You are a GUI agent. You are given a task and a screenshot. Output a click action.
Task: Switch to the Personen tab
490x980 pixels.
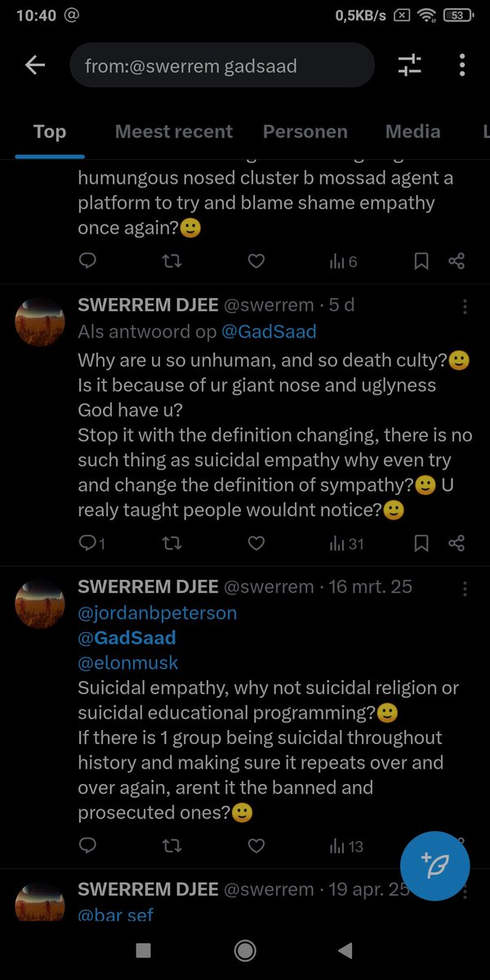tap(305, 131)
